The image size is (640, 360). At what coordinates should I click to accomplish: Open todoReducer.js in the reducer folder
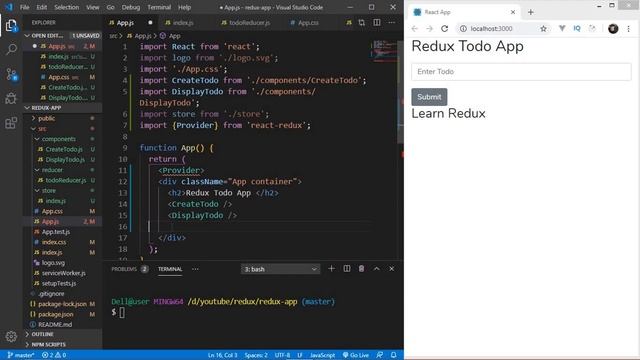pos(66,180)
